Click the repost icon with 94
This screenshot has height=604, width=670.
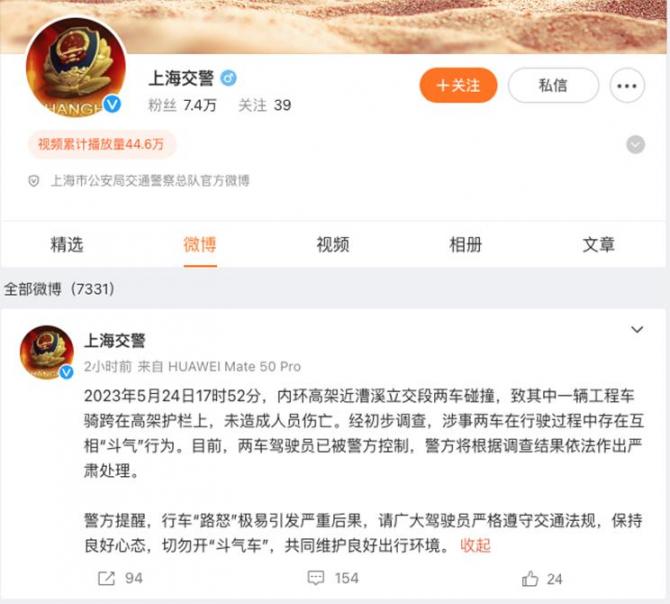tap(106, 578)
